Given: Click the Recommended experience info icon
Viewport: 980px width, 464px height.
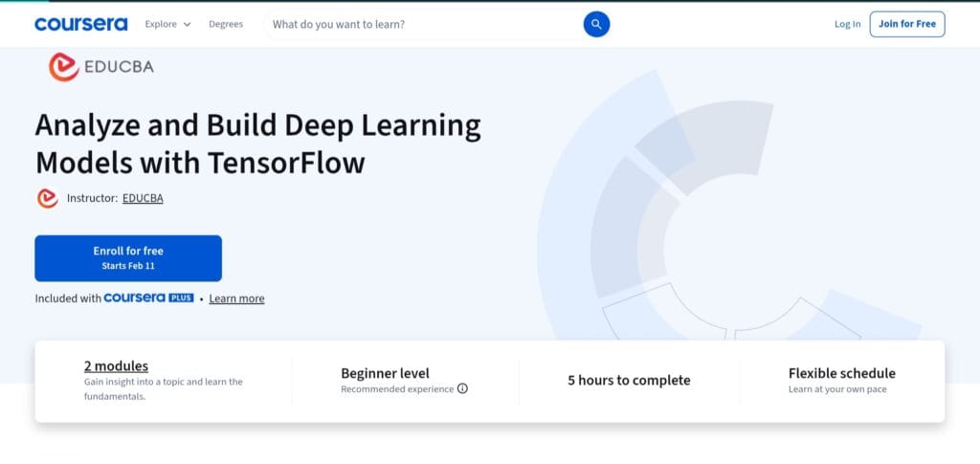Looking at the screenshot, I should coord(462,388).
